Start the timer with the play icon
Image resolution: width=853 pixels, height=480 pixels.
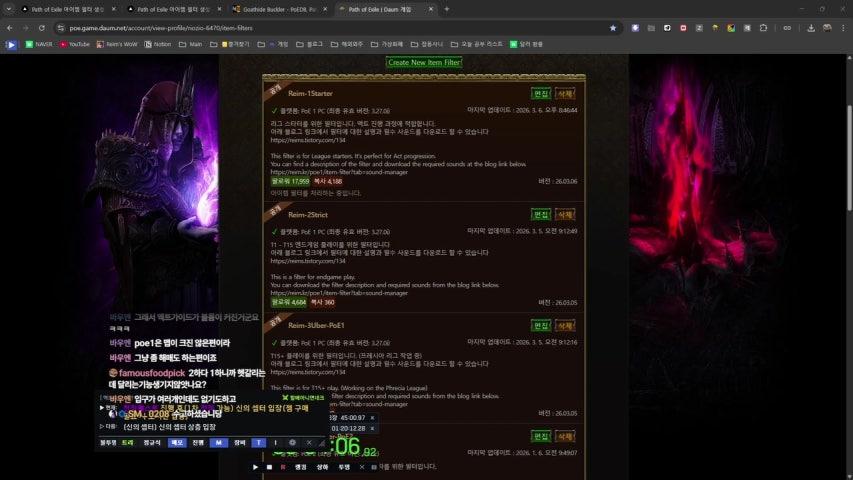(x=255, y=467)
